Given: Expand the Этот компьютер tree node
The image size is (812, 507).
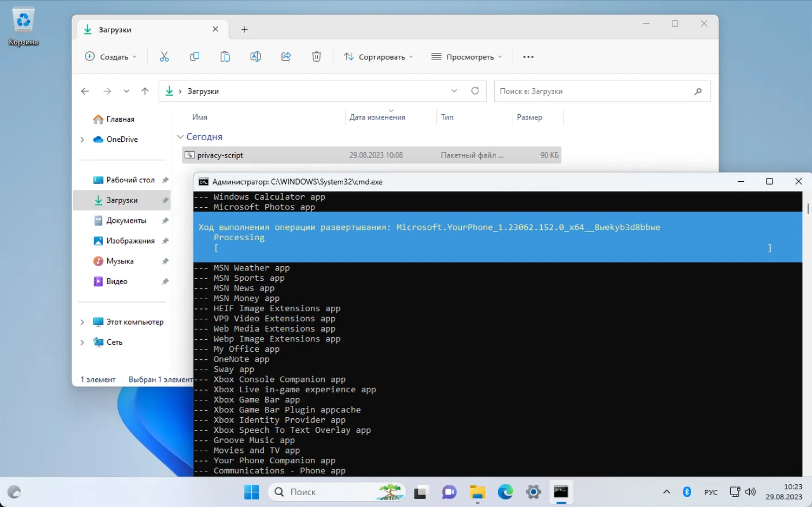Looking at the screenshot, I should click(82, 322).
